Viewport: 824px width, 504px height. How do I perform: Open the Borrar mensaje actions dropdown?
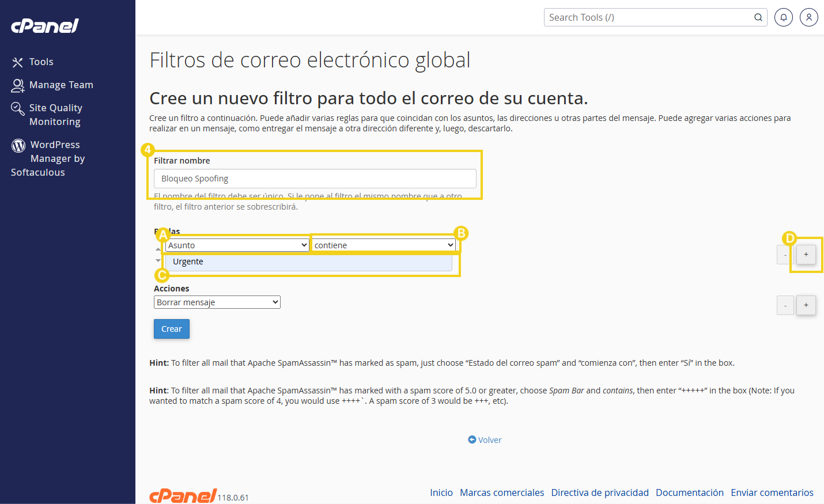[217, 302]
